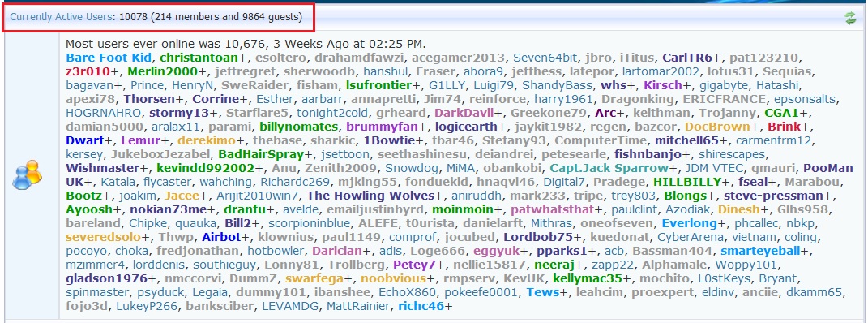Open the Currently Active Users link

pyautogui.click(x=60, y=17)
